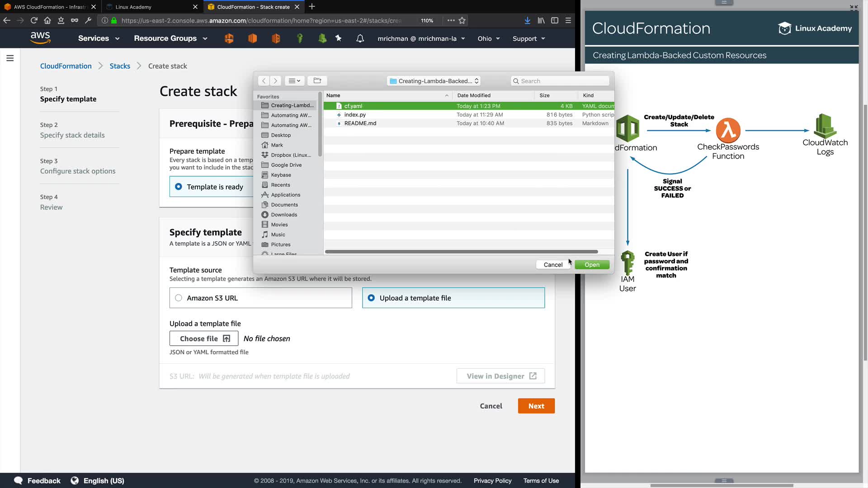Click the AWS logo home icon
Screen dimensions: 868x488
click(x=40, y=38)
